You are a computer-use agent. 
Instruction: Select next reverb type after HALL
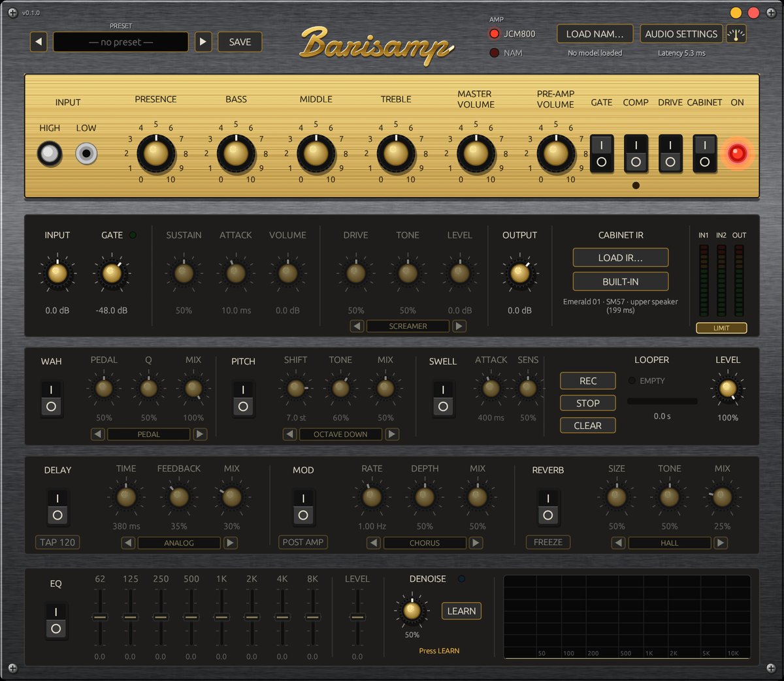click(721, 543)
